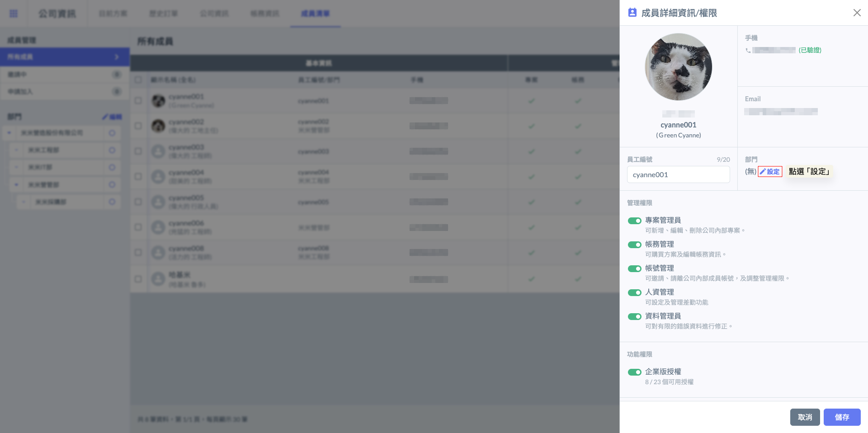Click the cyanne002 avatar in the member list
Viewport: 868px width, 433px height.
pyautogui.click(x=158, y=126)
